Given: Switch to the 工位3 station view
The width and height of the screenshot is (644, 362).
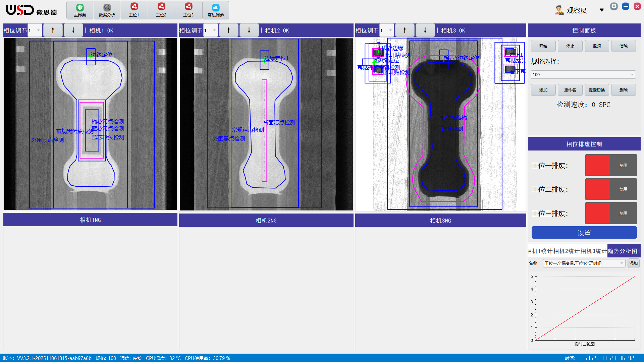Looking at the screenshot, I should pyautogui.click(x=189, y=10).
